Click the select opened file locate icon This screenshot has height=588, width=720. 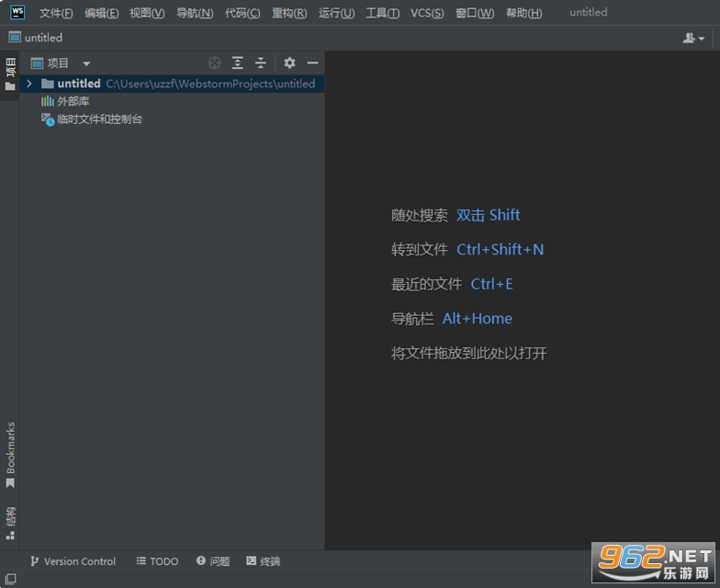click(215, 62)
